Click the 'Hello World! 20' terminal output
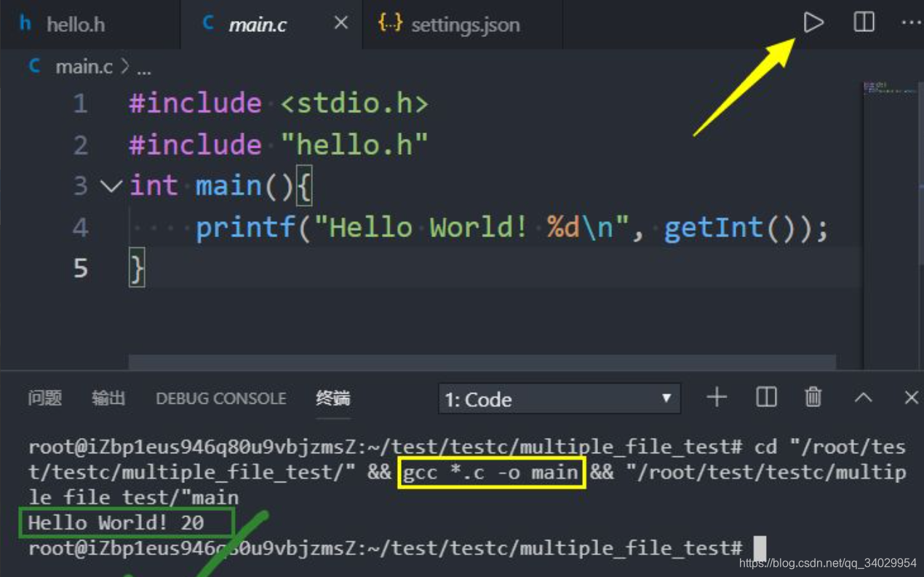Image resolution: width=924 pixels, height=577 pixels. pos(116,522)
